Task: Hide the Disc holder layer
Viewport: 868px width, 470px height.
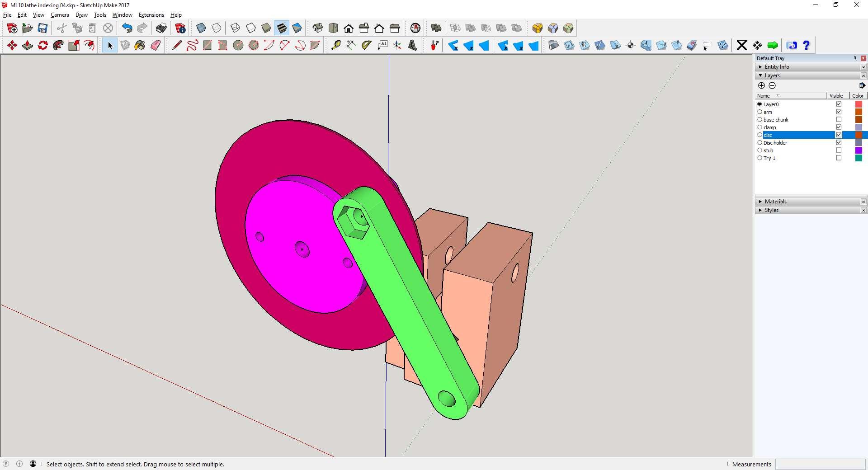Action: click(839, 143)
